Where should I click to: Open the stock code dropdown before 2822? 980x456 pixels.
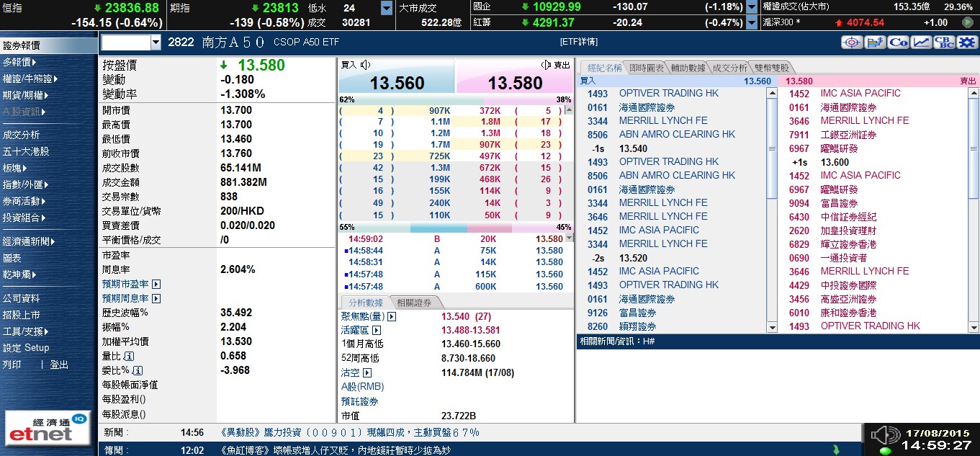click(x=156, y=43)
